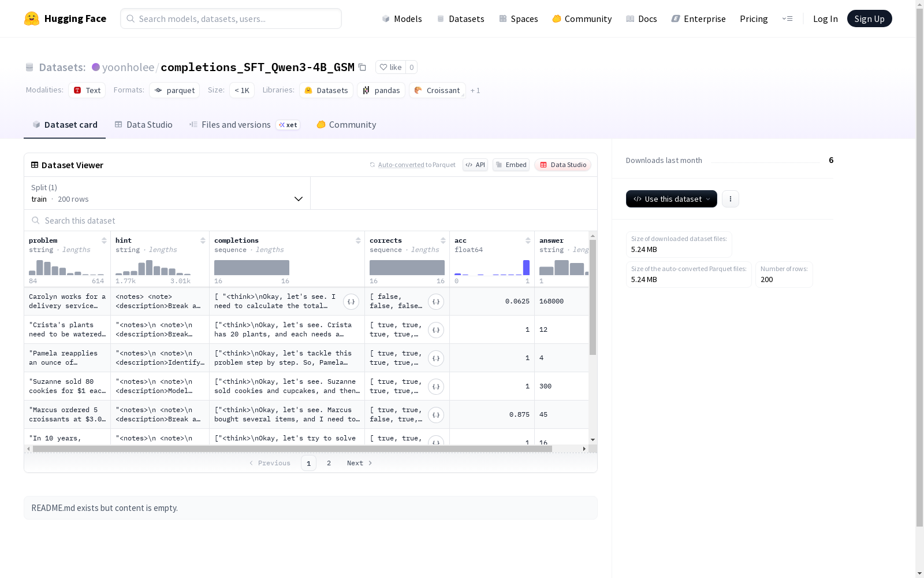This screenshot has width=924, height=578.
Task: Select the size tag < 1K
Action: tap(242, 90)
